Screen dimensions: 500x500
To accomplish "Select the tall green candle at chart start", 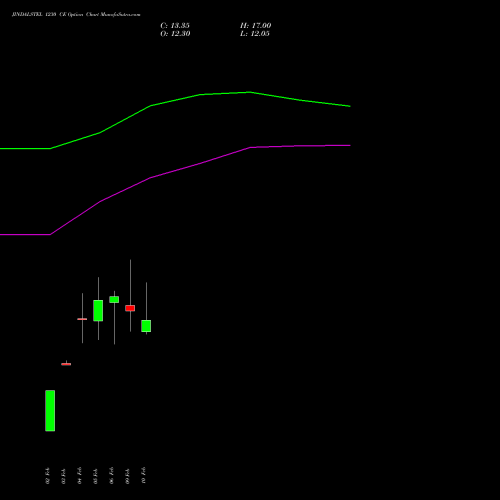I will [50, 411].
